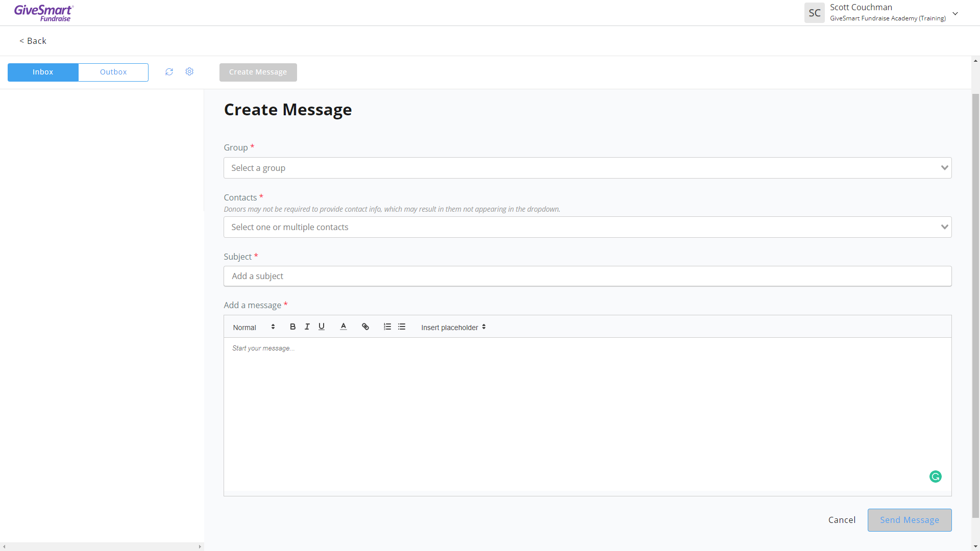Click the Scott Couchman account name
Image resolution: width=980 pixels, height=551 pixels.
click(x=861, y=7)
